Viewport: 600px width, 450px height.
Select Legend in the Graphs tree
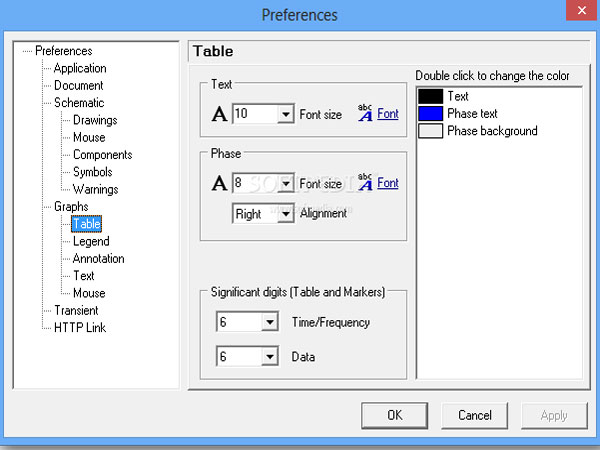[x=91, y=241]
